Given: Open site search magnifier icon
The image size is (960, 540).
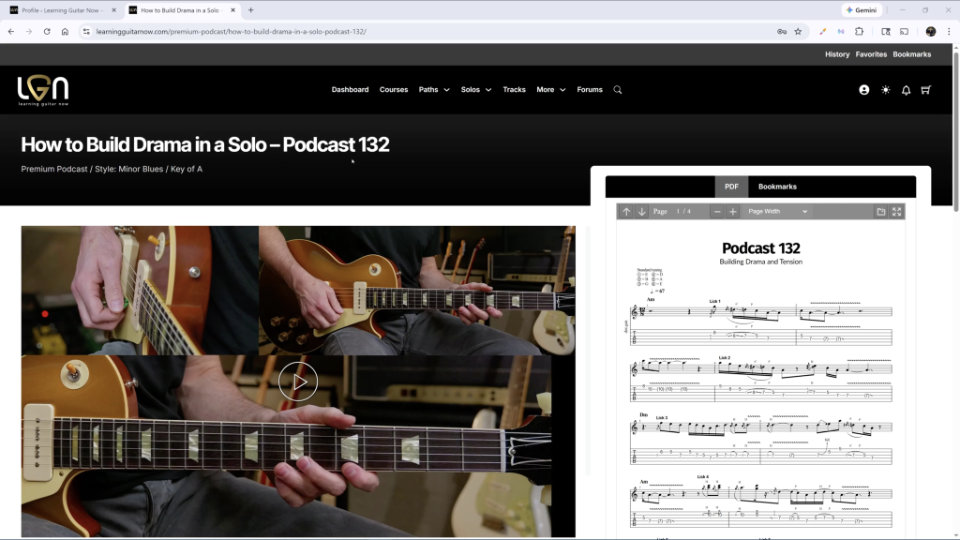Looking at the screenshot, I should point(617,90).
